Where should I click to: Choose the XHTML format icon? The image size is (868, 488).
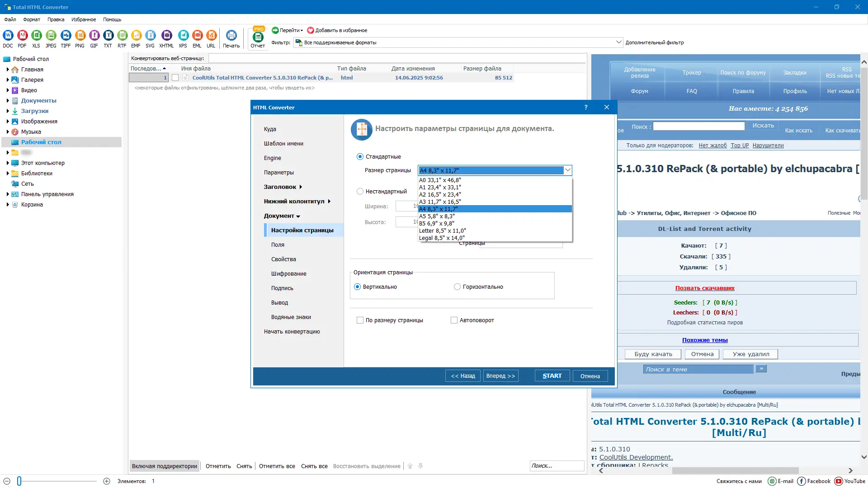point(166,36)
